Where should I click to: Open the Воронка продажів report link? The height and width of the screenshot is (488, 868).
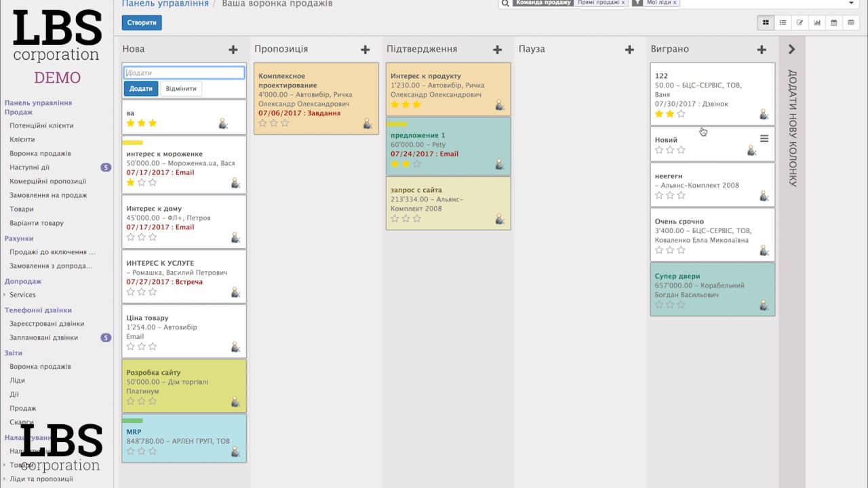pos(40,367)
